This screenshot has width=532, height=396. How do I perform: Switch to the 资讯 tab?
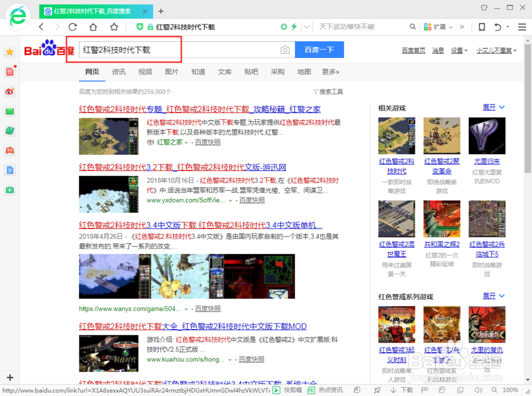(x=119, y=72)
